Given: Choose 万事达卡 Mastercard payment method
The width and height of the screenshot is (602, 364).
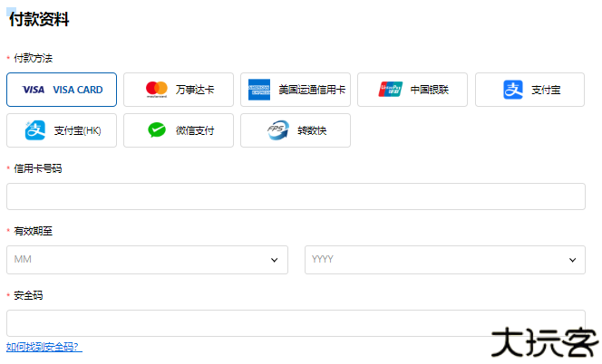Looking at the screenshot, I should tap(179, 90).
